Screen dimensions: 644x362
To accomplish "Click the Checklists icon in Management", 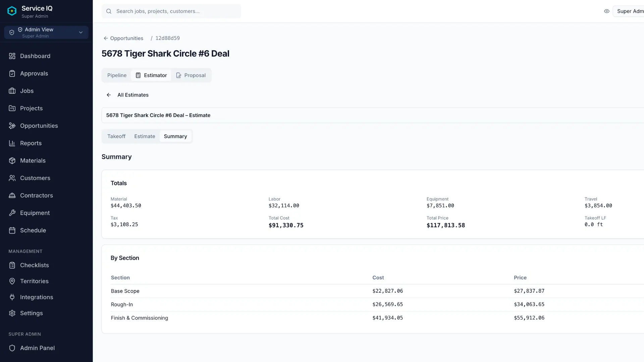I will (12, 265).
